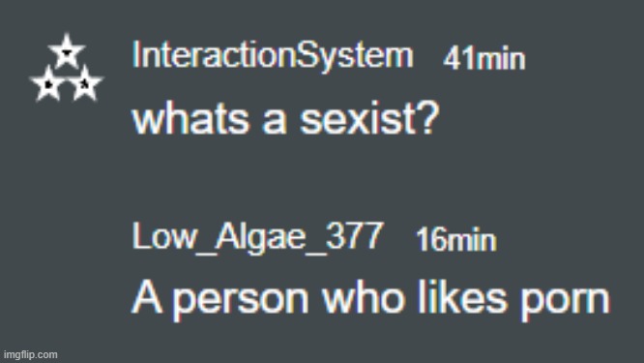
Task: Click the word 'sexist?' in comment
Action: coord(369,118)
